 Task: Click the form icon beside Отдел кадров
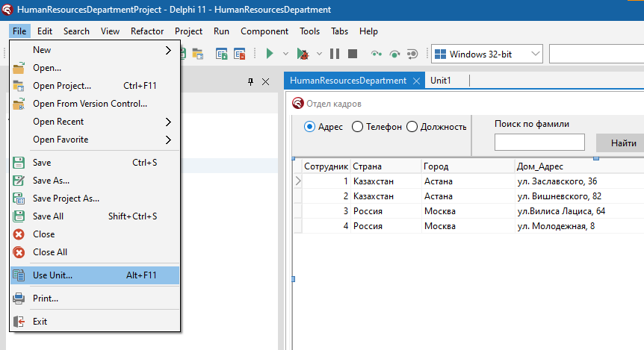298,104
